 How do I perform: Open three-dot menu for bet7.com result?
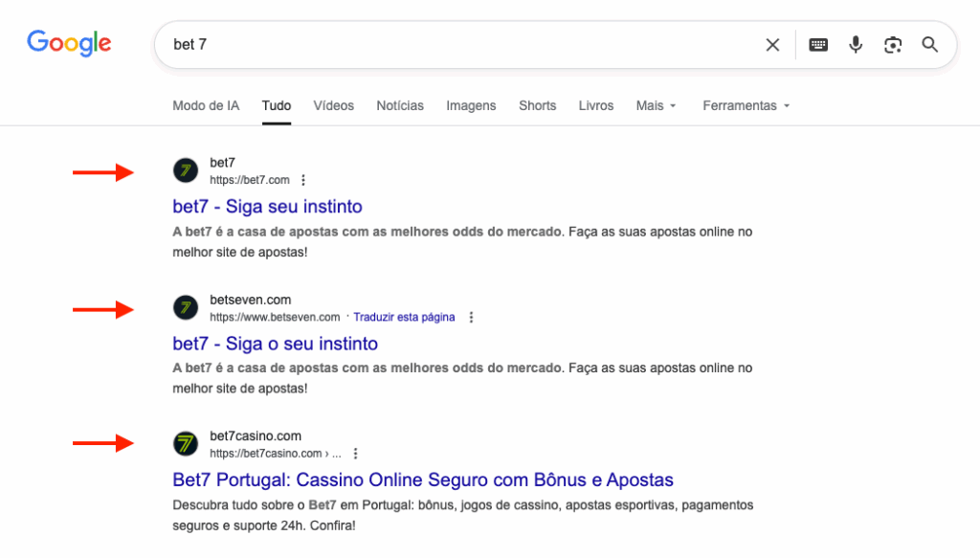[x=303, y=180]
